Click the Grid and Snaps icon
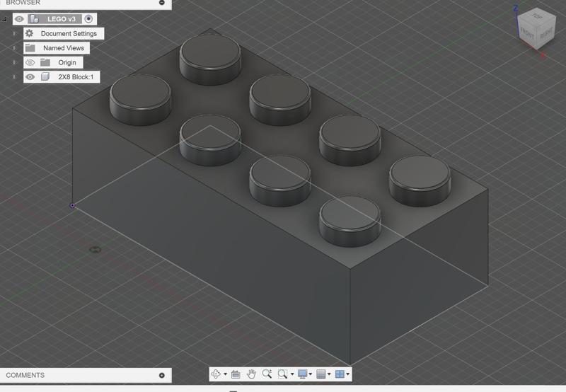The image size is (566, 392). 321,374
